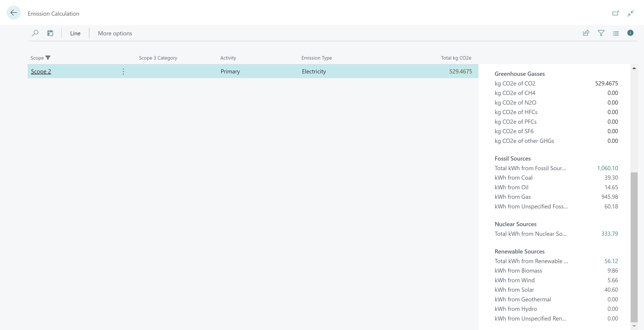Click the kWh from Oil value 14.65
Image resolution: width=644 pixels, height=330 pixels.
coord(611,187)
